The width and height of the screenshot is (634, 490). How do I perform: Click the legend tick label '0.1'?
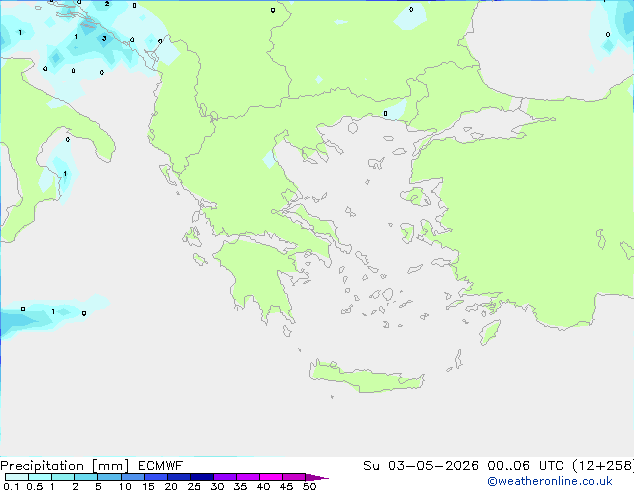(x=11, y=486)
